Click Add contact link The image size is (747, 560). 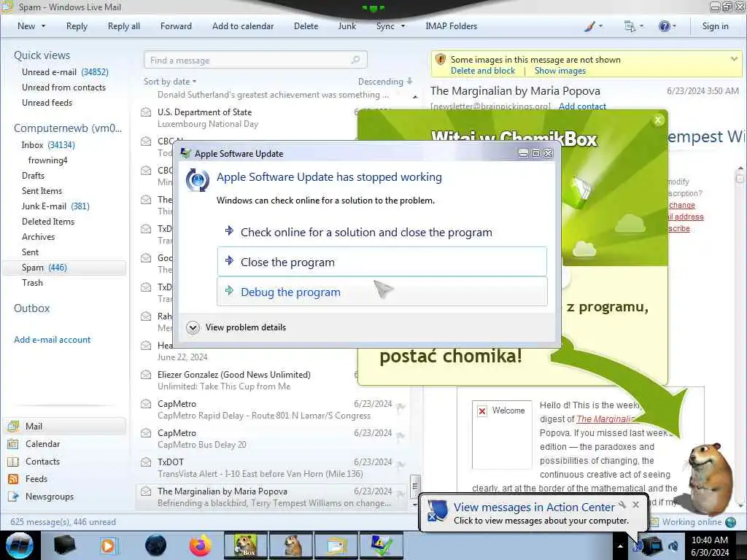[582, 106]
